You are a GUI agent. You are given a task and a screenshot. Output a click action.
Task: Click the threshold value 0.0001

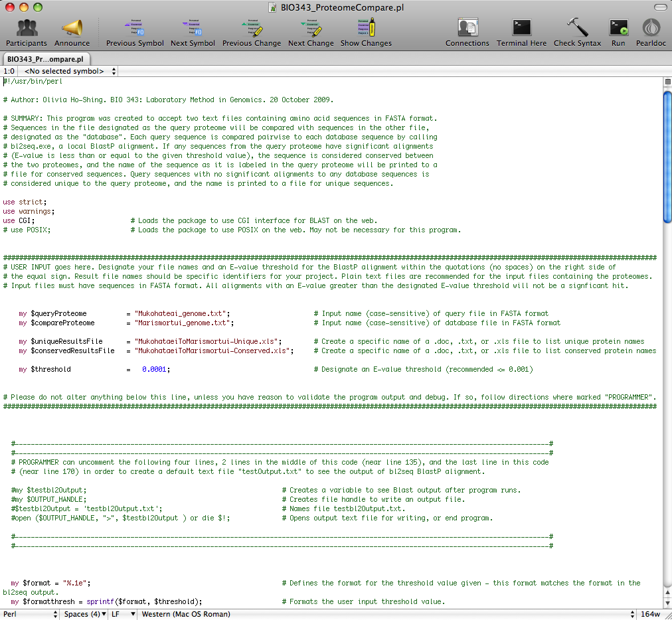(x=154, y=369)
